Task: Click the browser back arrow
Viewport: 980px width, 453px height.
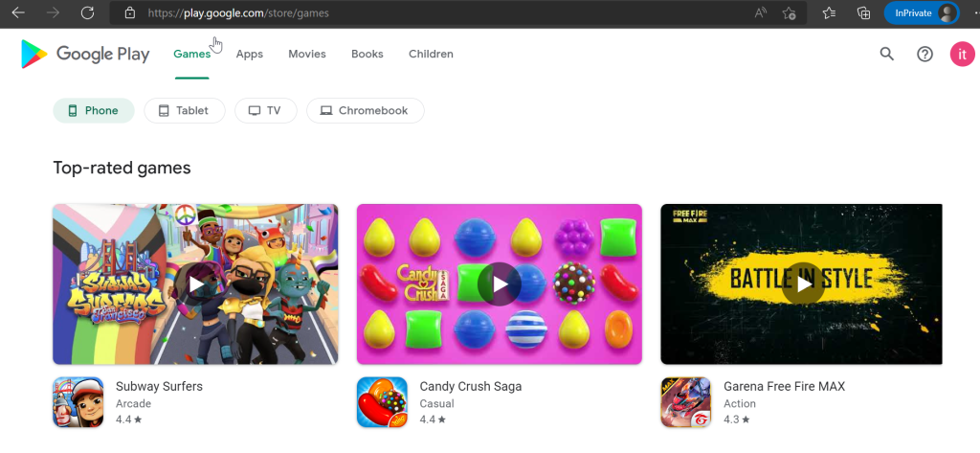Action: coord(18,12)
